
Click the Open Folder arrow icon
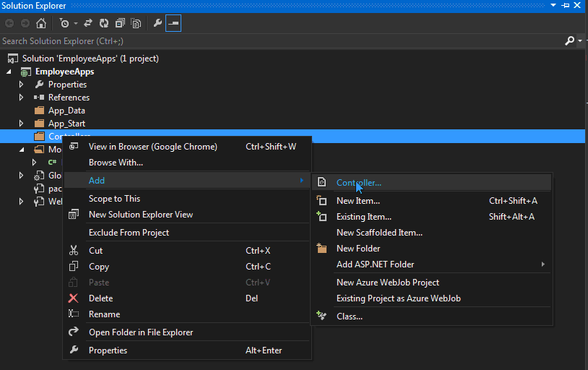[74, 331]
